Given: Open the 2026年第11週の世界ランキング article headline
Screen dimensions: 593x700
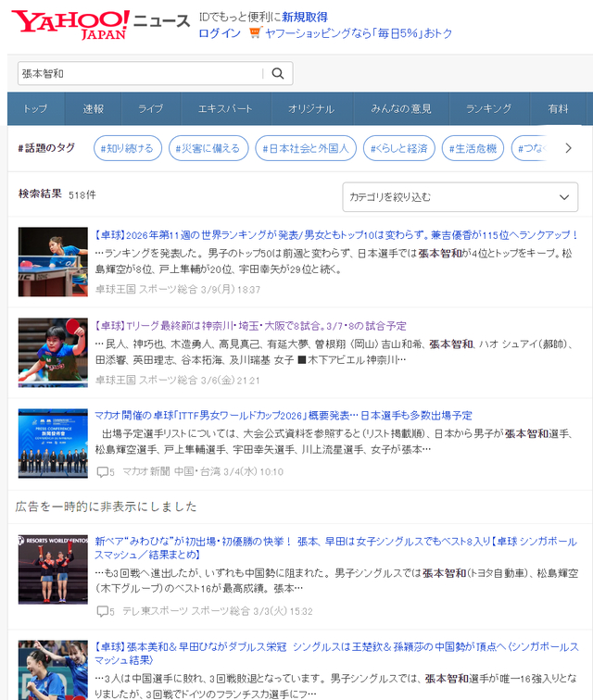Looking at the screenshot, I should point(336,235).
